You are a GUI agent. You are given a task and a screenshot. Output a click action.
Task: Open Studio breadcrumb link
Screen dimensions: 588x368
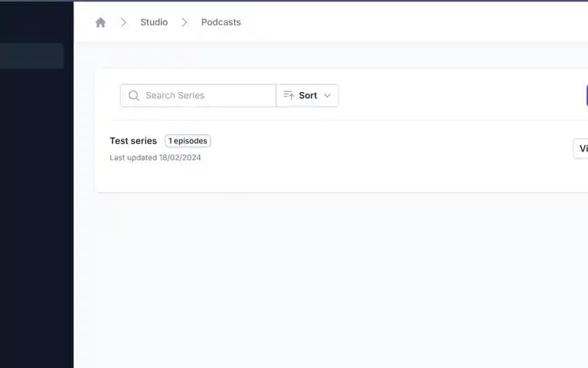pos(154,22)
